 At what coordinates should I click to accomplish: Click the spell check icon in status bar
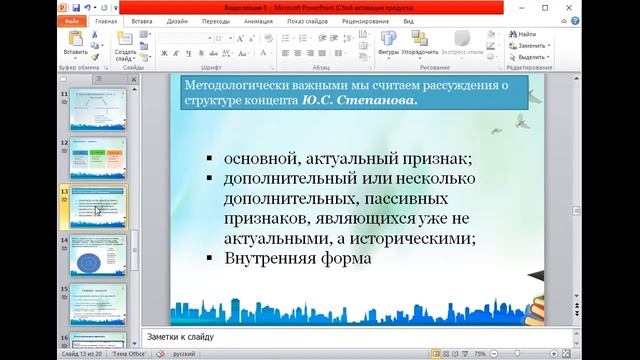tap(160, 354)
